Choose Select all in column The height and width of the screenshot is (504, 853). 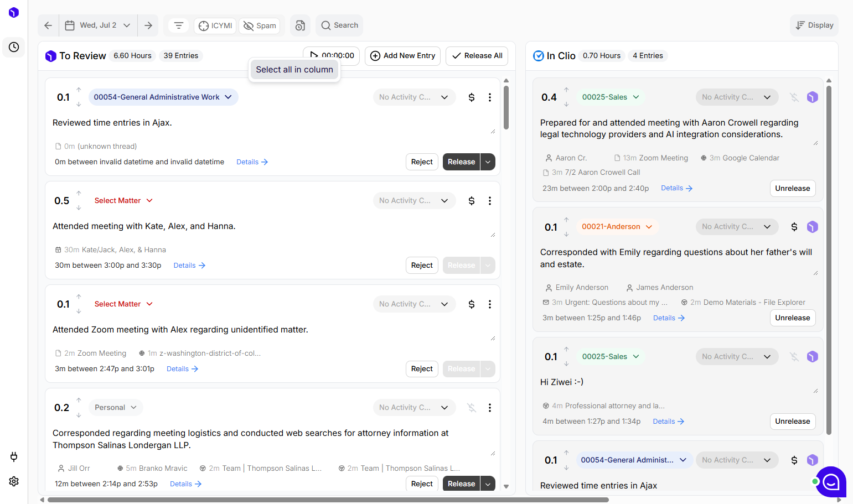pos(294,70)
